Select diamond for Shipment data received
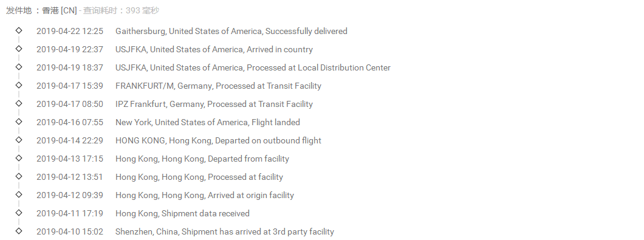Screen dimensions: 644x240 coord(18,213)
